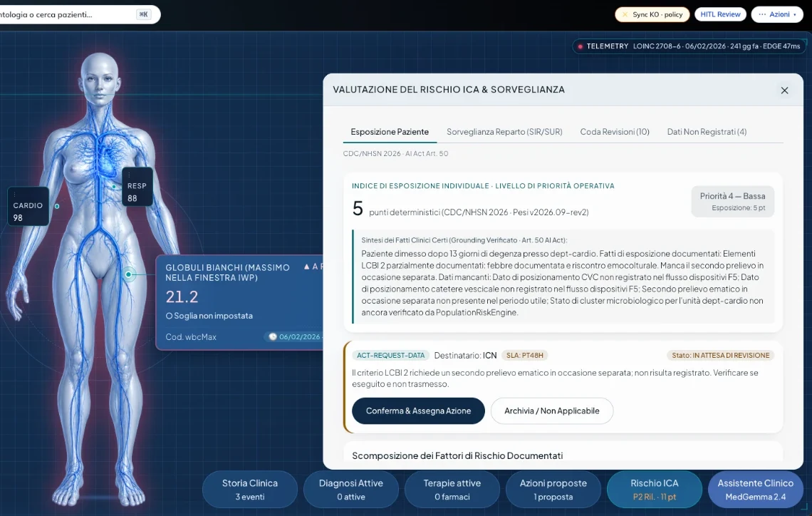
Task: Open the Dati Non Registrati (4) tab
Action: click(x=707, y=132)
